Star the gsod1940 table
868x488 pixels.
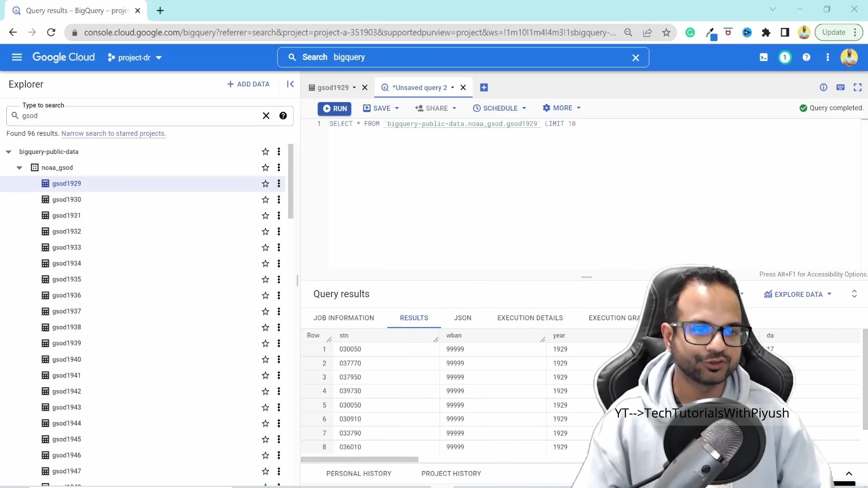(265, 360)
